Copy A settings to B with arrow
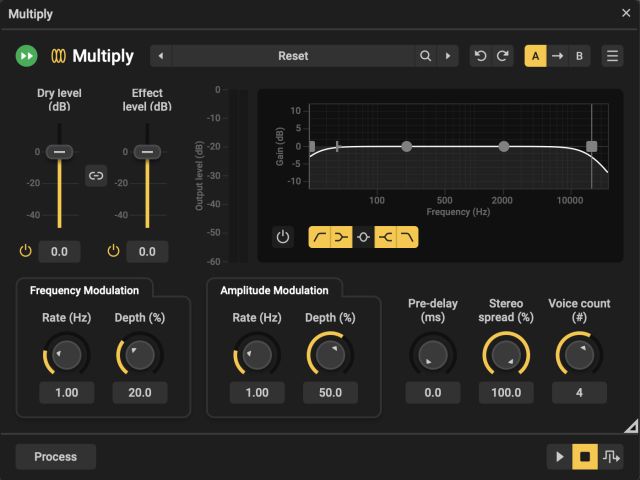640x480 pixels. [558, 56]
